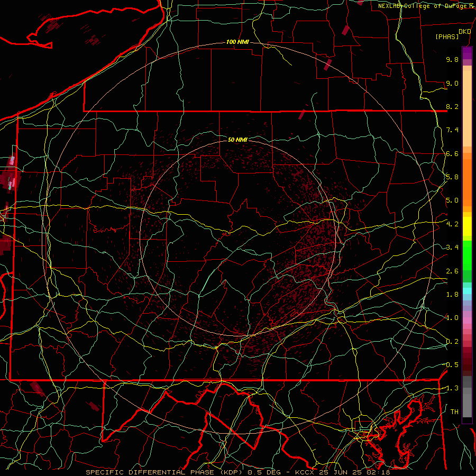Click the [PHAS] legend heading
476x476 pixels.
coord(447,36)
